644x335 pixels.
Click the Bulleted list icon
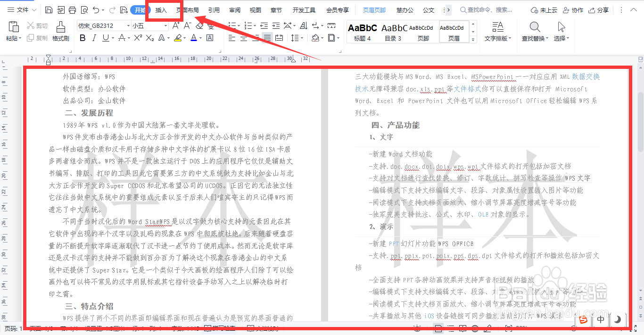[231, 26]
